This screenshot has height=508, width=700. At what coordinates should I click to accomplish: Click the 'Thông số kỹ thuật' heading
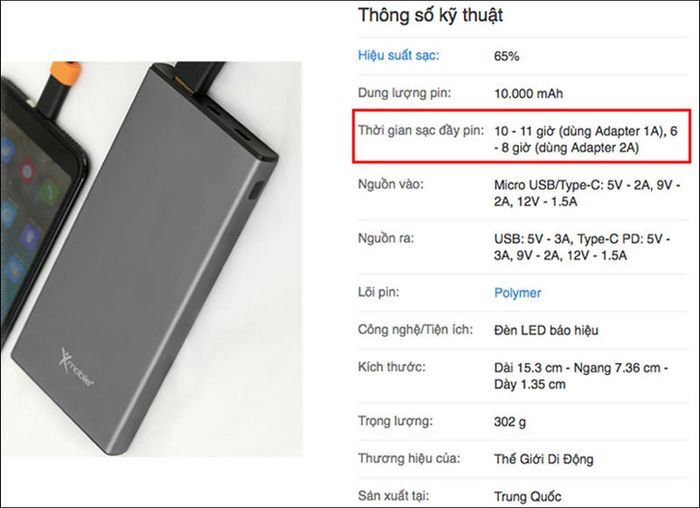[x=430, y=15]
